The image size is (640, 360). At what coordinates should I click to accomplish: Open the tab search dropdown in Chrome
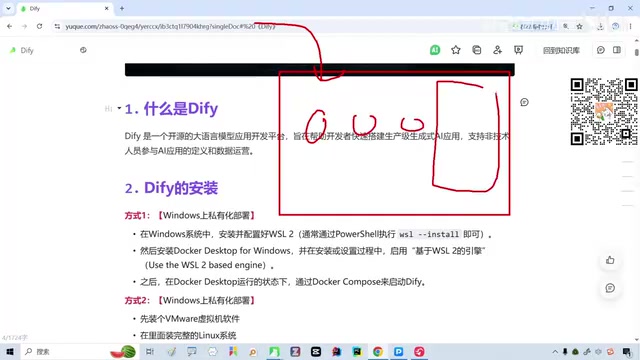coord(8,8)
